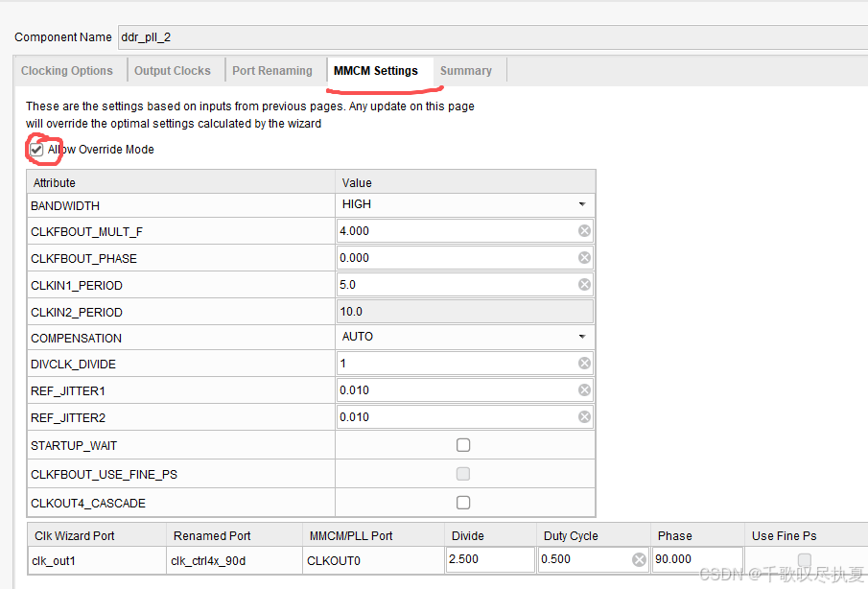Select the CLKFBOUT_USE_FINE_PS attribute label
868x589 pixels.
pos(105,475)
